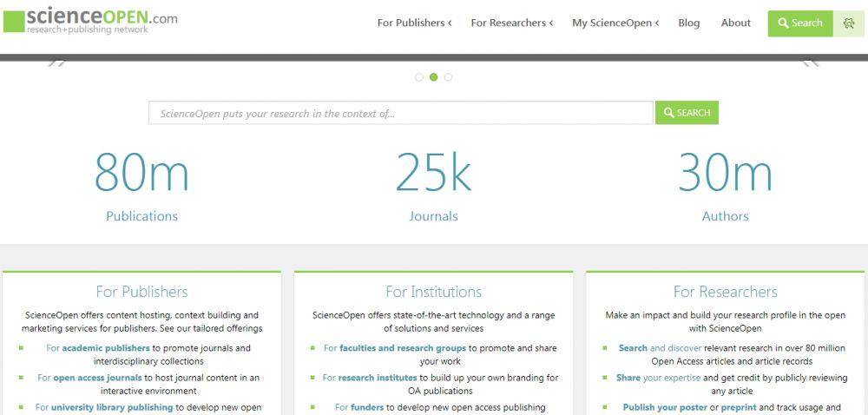Viewport: 868px width, 415px height.
Task: Click the green header Search button
Action: (x=800, y=23)
